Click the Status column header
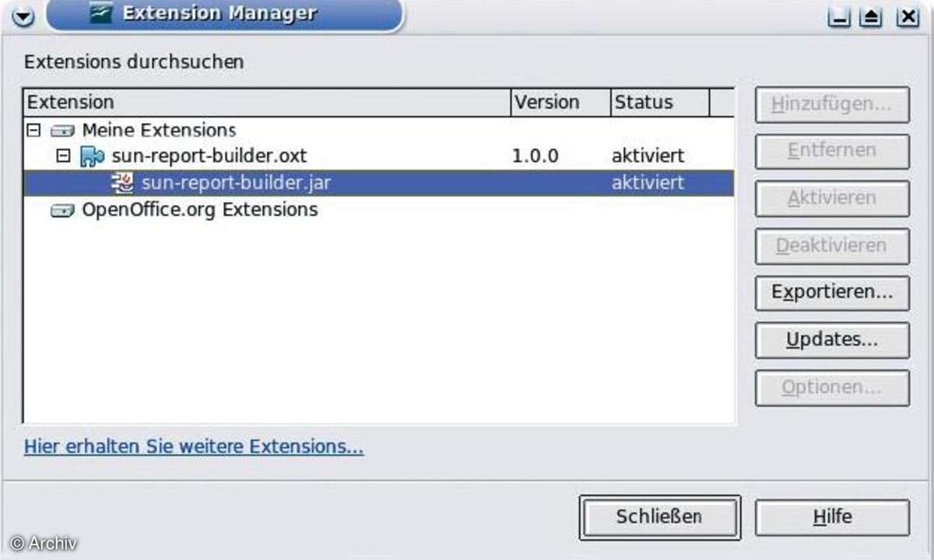Viewport: 934px width, 560px height. point(658,103)
